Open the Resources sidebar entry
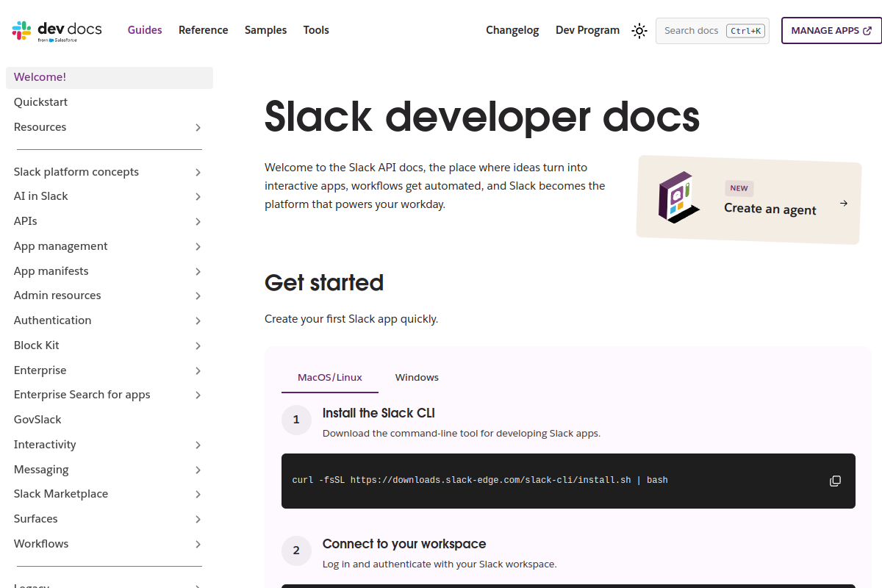Viewport: 882px width, 588px height. [40, 127]
